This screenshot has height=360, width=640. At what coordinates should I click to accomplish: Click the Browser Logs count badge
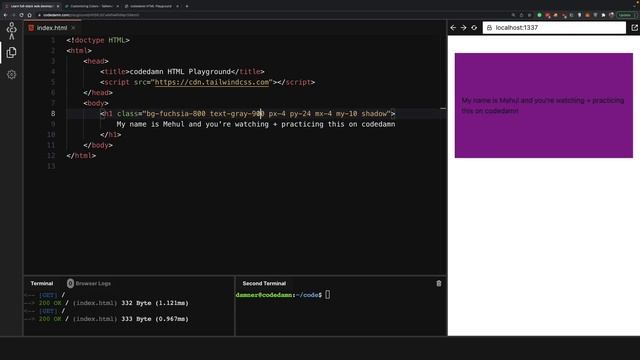coord(70,283)
